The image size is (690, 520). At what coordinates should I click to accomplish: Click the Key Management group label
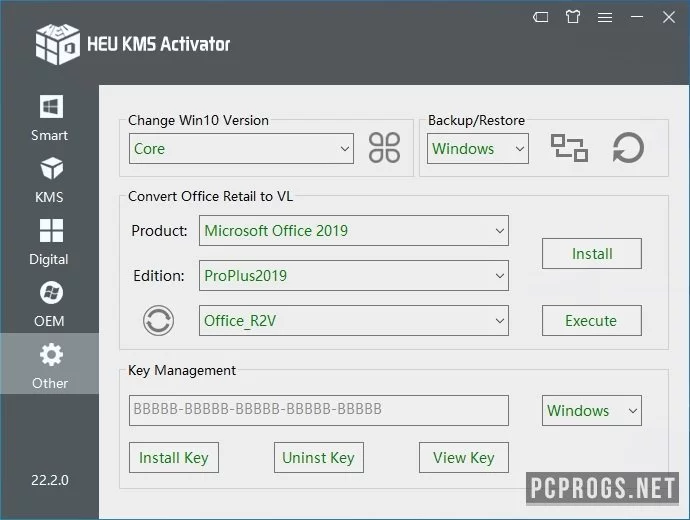pos(182,370)
